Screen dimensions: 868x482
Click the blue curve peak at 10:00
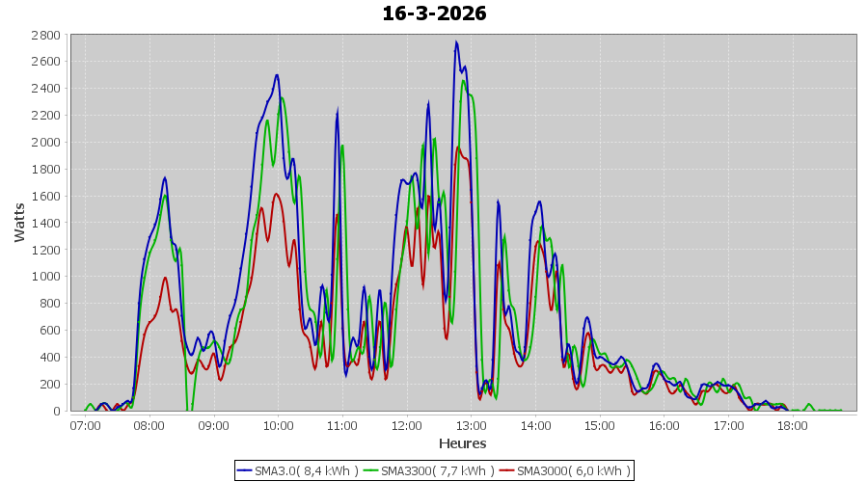[277, 75]
